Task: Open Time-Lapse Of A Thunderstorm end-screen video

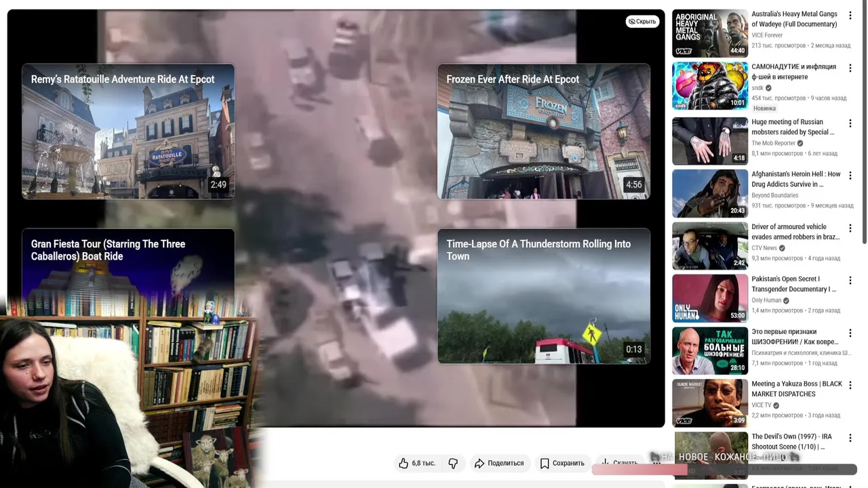Action: pos(544,296)
